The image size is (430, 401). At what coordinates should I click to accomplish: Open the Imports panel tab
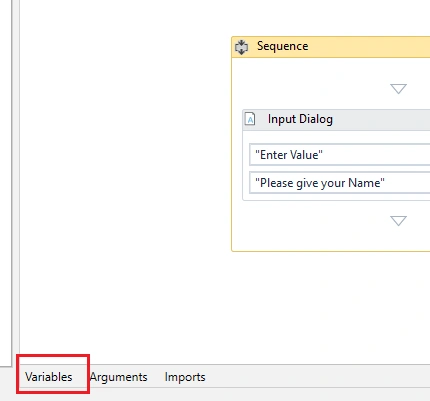(185, 377)
